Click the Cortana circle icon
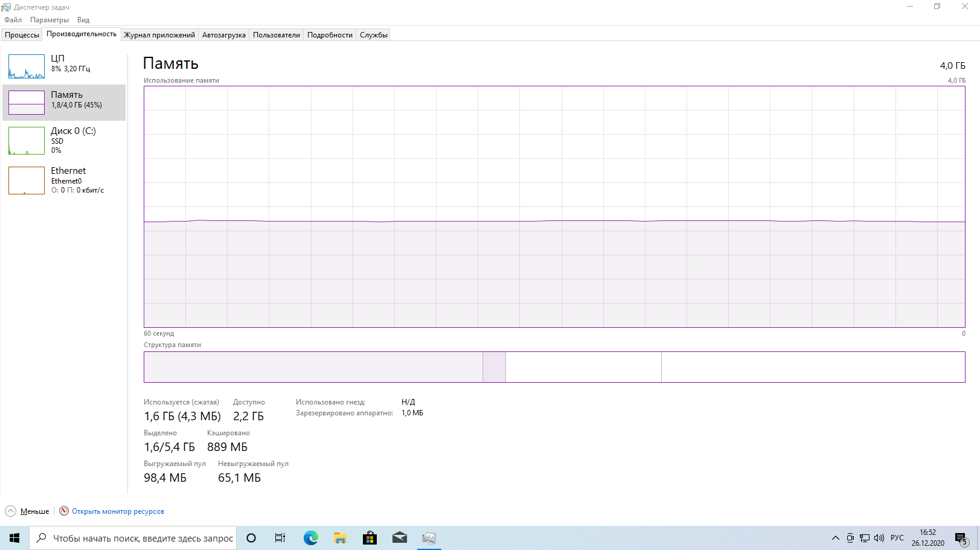The width and height of the screenshot is (980, 550). click(x=251, y=538)
